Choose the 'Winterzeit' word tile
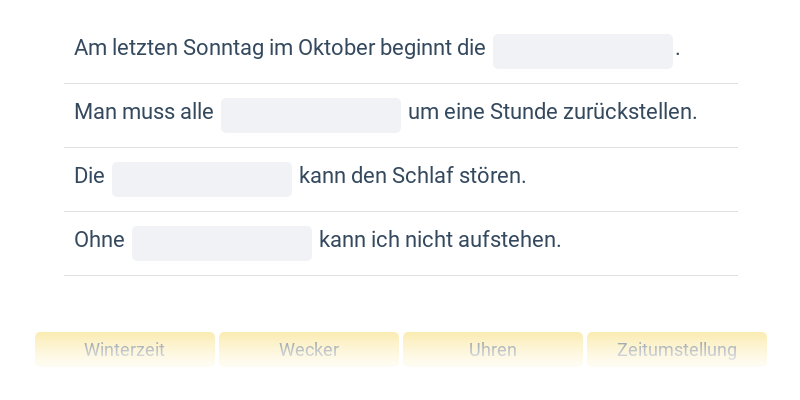 pos(125,350)
